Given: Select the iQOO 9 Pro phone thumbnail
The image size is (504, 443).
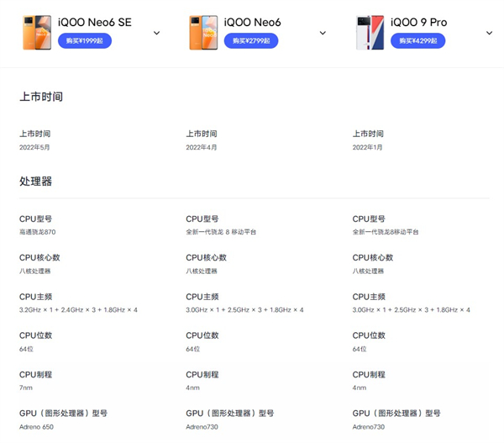Looking at the screenshot, I should (x=370, y=33).
